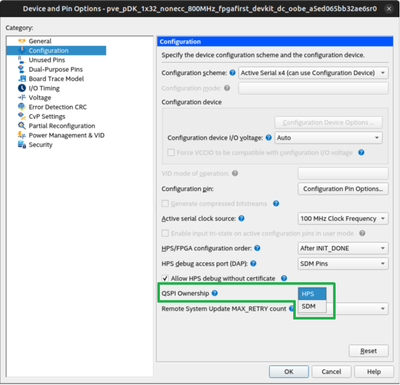
Task: Uncheck Allow HPS debug without certificate
Action: point(165,278)
